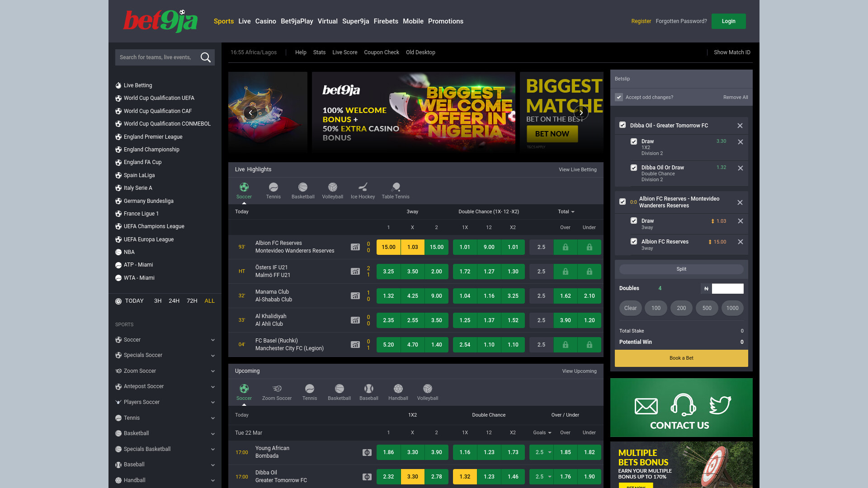Remove Dibba Oil - Greater Tomorrow FC event
868x488 pixels.
(740, 126)
